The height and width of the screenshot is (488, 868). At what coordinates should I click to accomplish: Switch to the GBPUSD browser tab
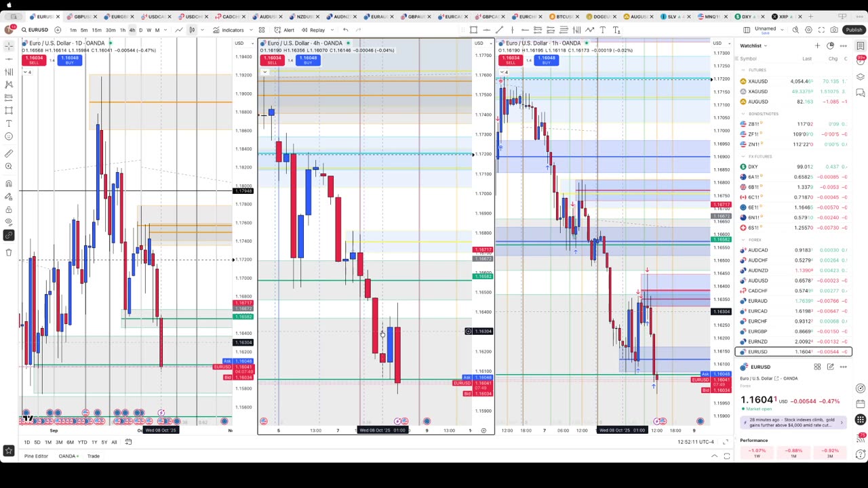tap(83, 16)
